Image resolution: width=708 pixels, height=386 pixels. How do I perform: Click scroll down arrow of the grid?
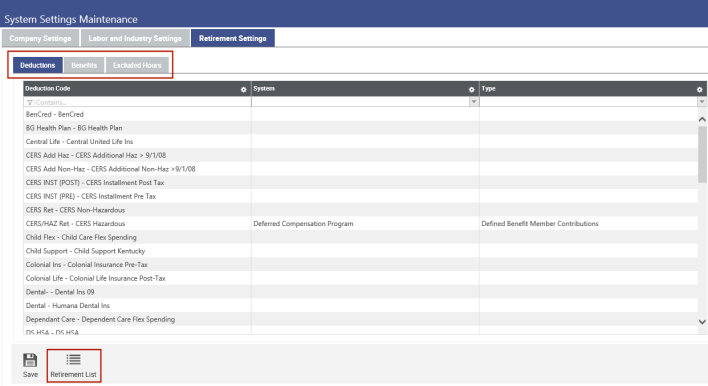(702, 322)
